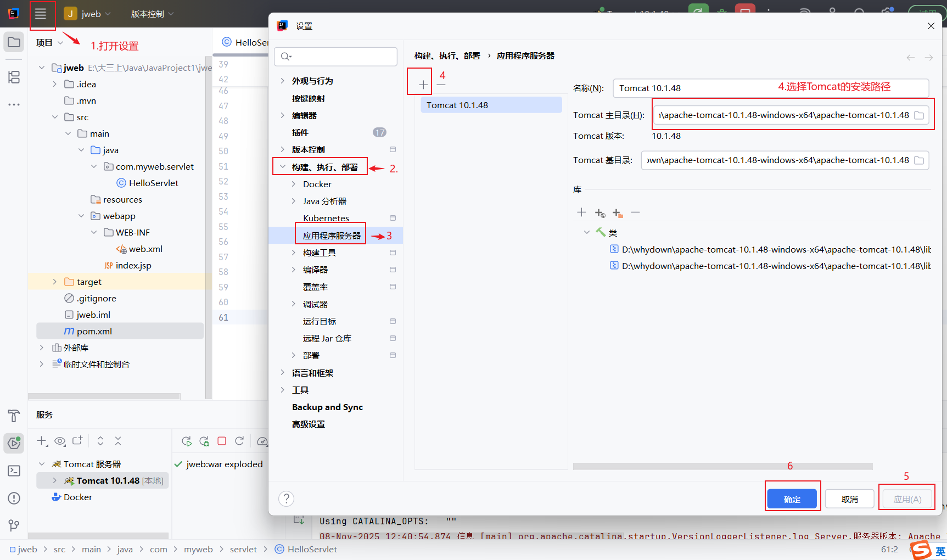
Task: Select 插件 in settings list
Action: 300,132
